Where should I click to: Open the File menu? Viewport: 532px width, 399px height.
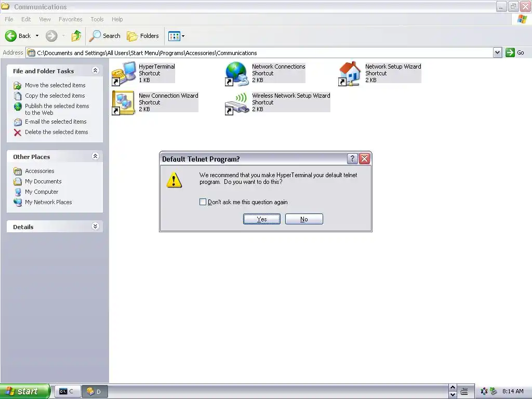pos(9,19)
